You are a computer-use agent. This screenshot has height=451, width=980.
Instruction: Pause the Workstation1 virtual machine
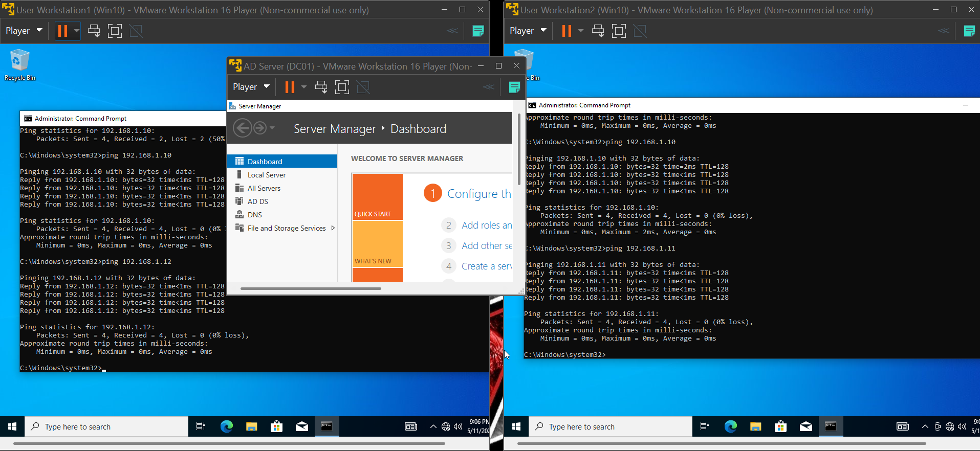(62, 31)
